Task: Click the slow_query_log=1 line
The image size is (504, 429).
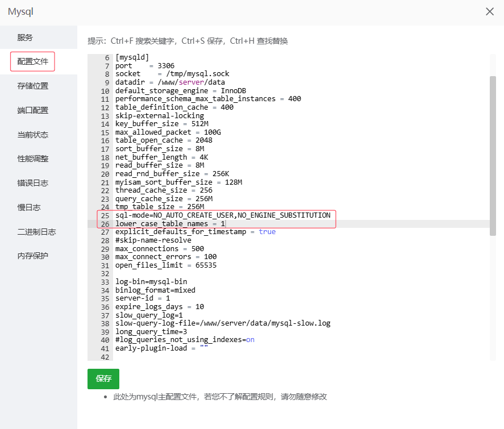Action: pos(149,315)
